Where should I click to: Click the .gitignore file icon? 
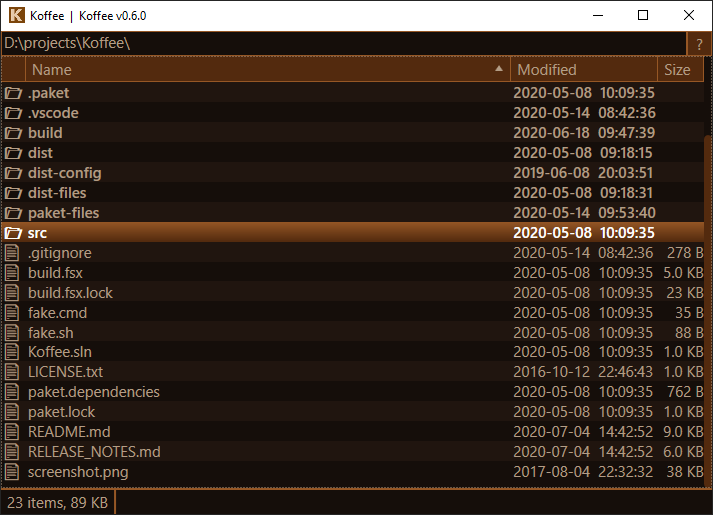coord(12,253)
